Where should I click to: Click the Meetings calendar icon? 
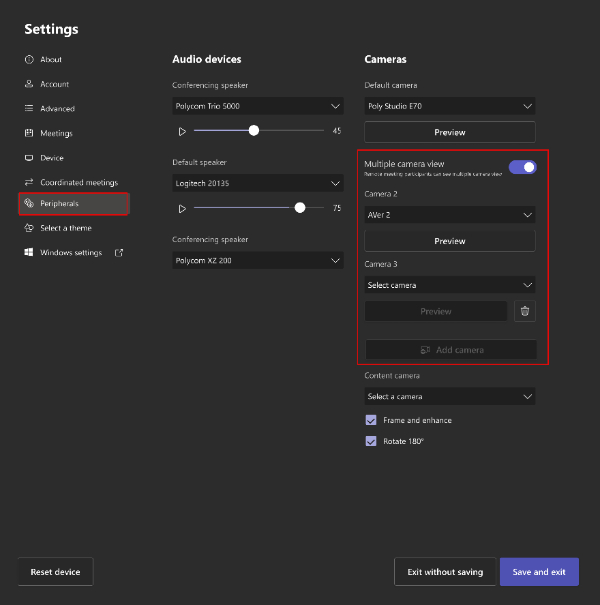pyautogui.click(x=29, y=133)
